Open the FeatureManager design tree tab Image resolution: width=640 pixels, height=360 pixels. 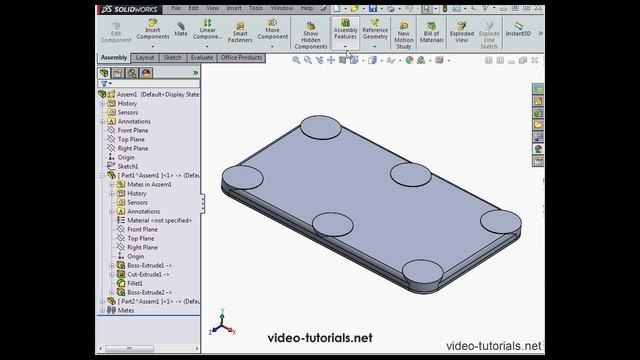click(x=104, y=73)
